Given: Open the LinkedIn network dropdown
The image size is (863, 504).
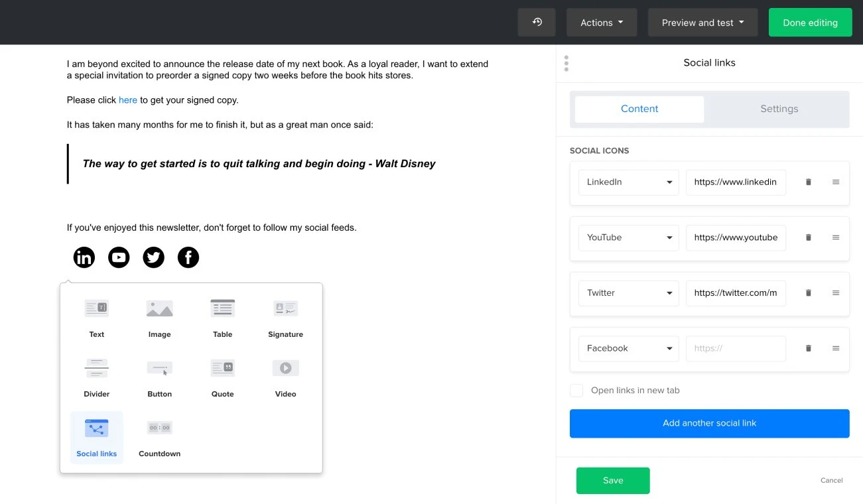Looking at the screenshot, I should (628, 182).
